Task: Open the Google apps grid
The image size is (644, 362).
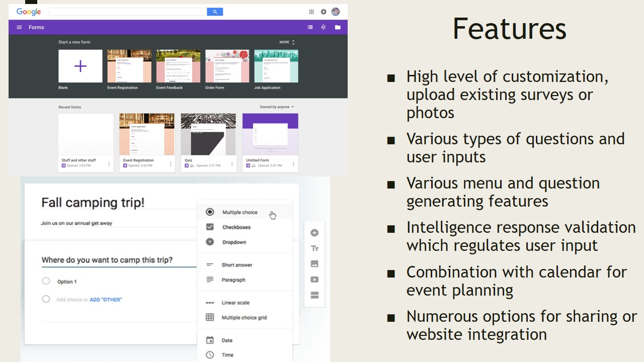Action: [x=311, y=12]
